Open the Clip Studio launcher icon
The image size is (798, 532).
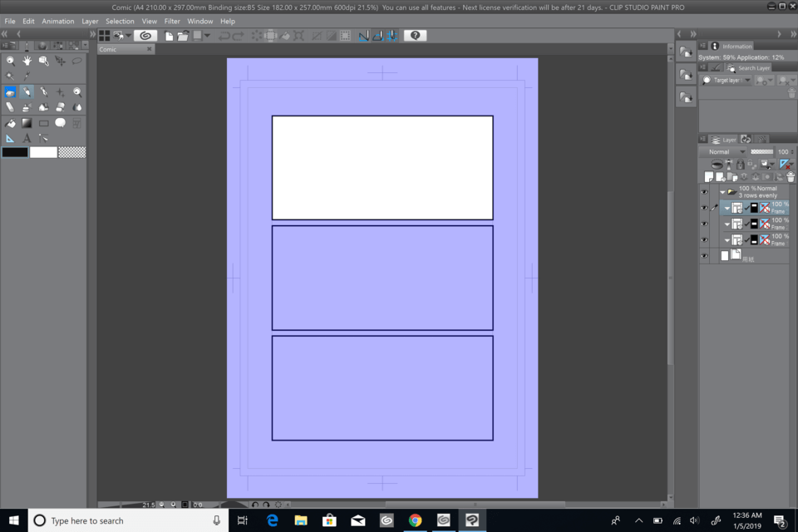pyautogui.click(x=145, y=36)
